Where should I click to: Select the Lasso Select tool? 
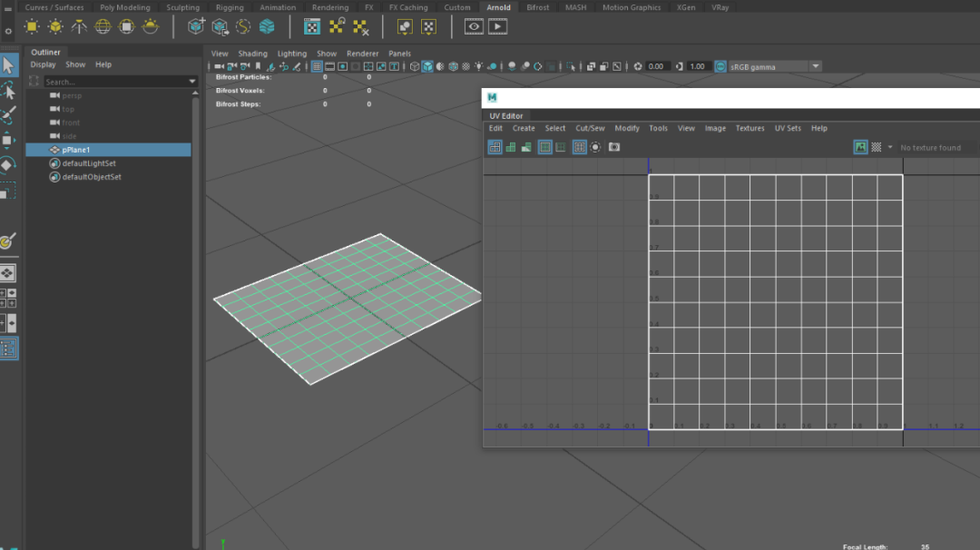pos(8,91)
